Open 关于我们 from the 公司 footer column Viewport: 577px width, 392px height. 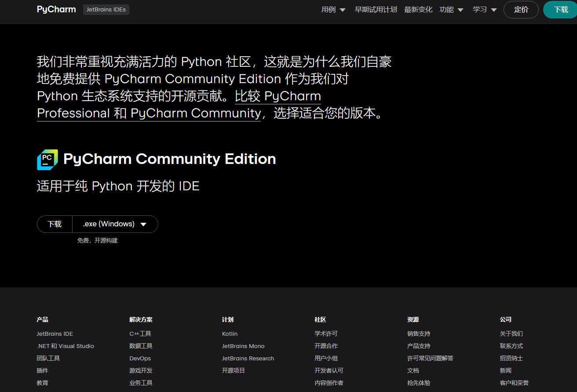coord(512,334)
